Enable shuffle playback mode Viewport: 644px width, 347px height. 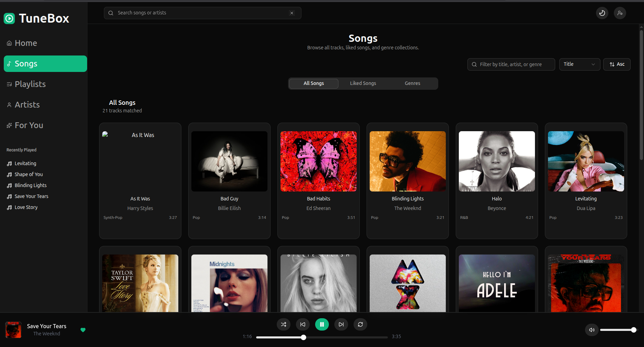tap(283, 324)
